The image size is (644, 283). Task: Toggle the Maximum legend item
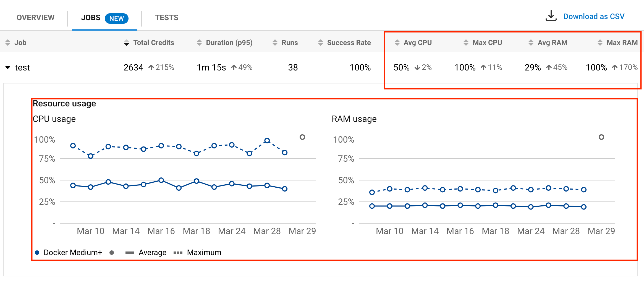tap(197, 253)
